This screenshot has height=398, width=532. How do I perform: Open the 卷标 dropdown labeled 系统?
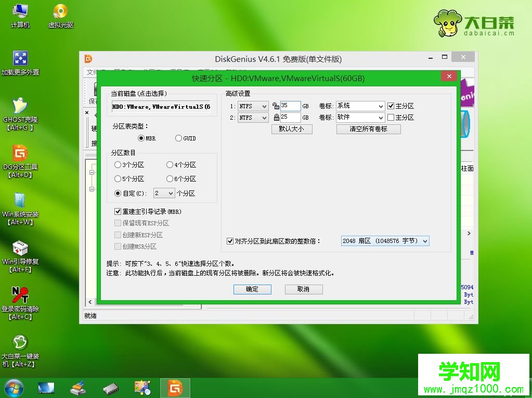point(360,106)
